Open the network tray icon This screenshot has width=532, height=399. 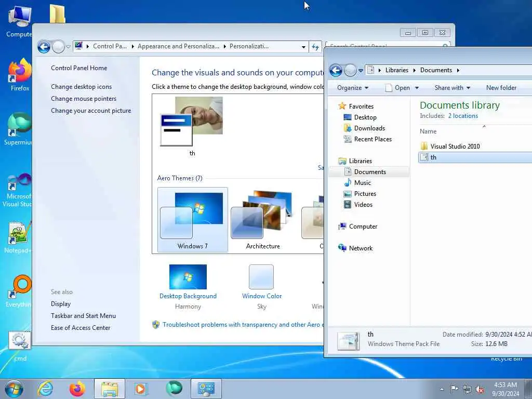tap(467, 389)
